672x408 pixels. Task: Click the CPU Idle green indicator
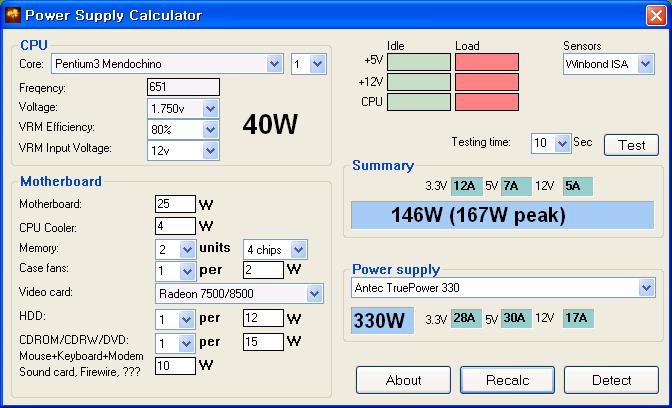pos(419,102)
